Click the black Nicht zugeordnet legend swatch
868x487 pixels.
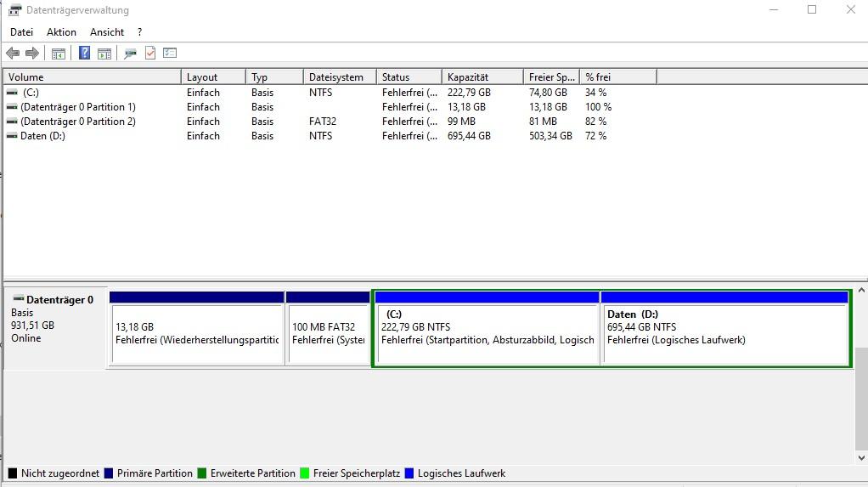click(x=13, y=473)
